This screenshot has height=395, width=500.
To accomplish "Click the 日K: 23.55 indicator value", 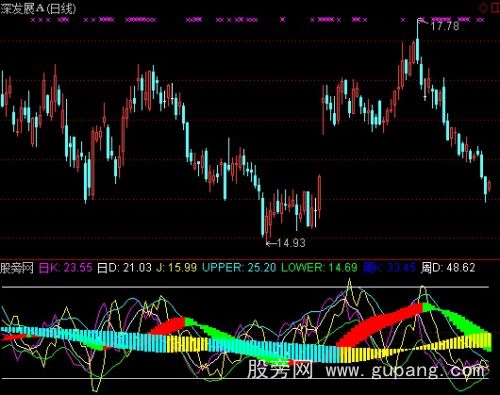I will click(65, 267).
